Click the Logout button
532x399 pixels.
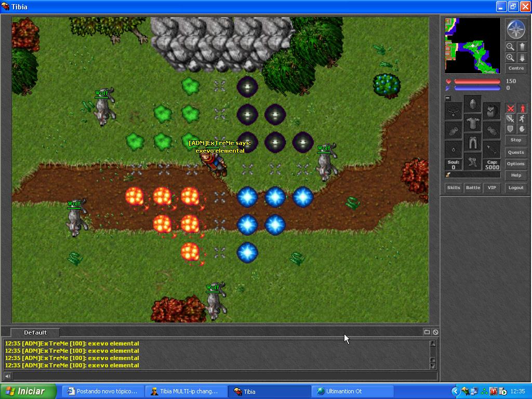click(x=516, y=188)
